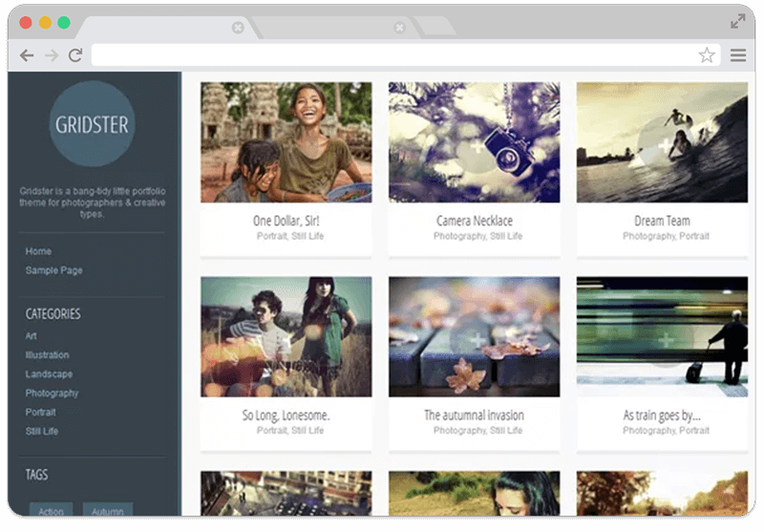
Task: Open the Home sidebar link
Action: [x=38, y=251]
